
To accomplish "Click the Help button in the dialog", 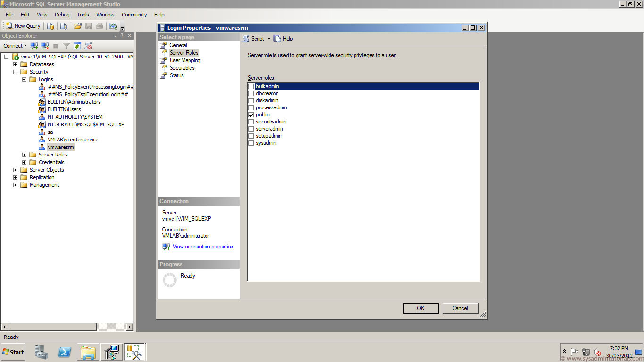I will (283, 39).
